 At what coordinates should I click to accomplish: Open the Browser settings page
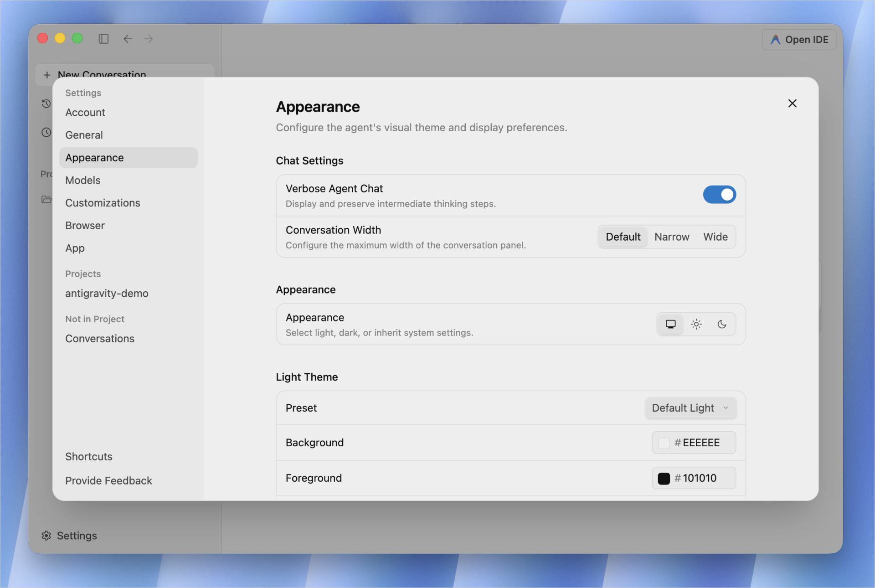[128, 226]
